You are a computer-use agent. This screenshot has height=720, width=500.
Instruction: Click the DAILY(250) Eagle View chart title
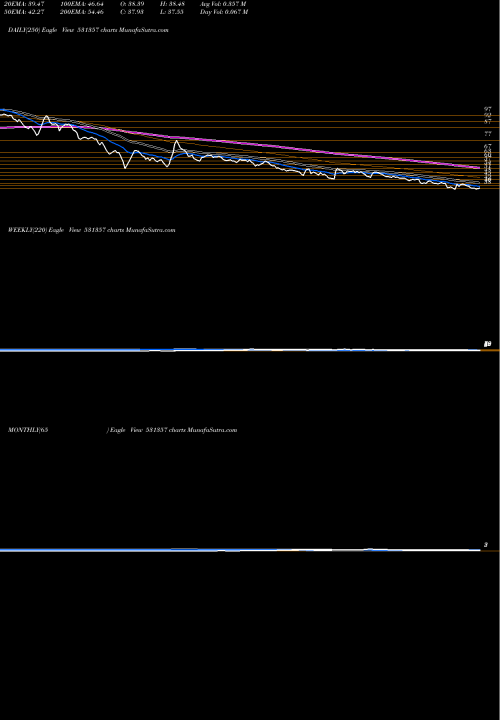point(88,30)
